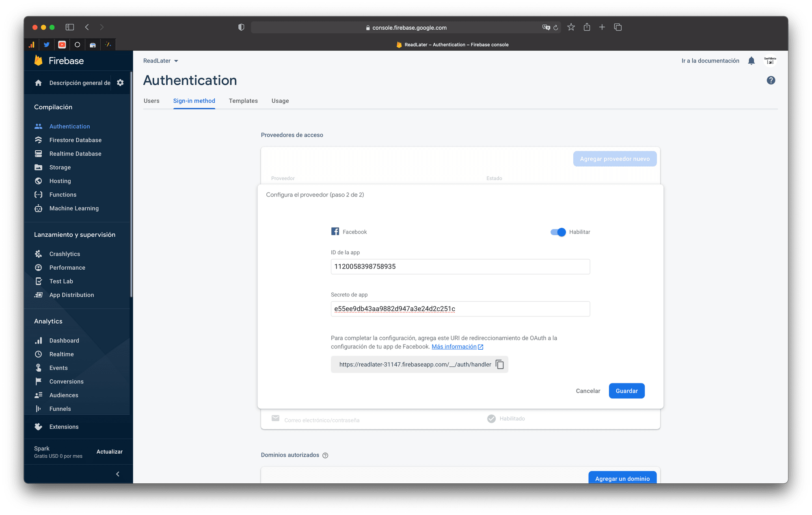This screenshot has width=812, height=515.
Task: Open Storage settings
Action: pyautogui.click(x=60, y=167)
